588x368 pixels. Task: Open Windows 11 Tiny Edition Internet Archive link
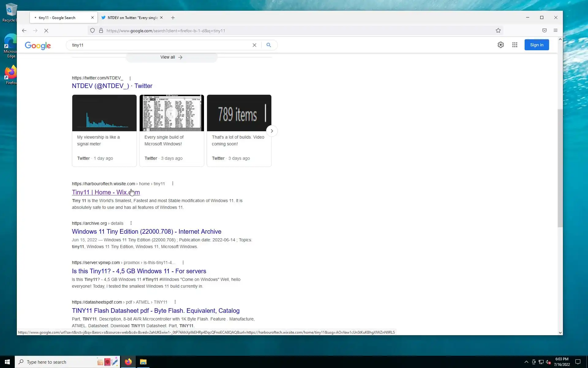(146, 232)
